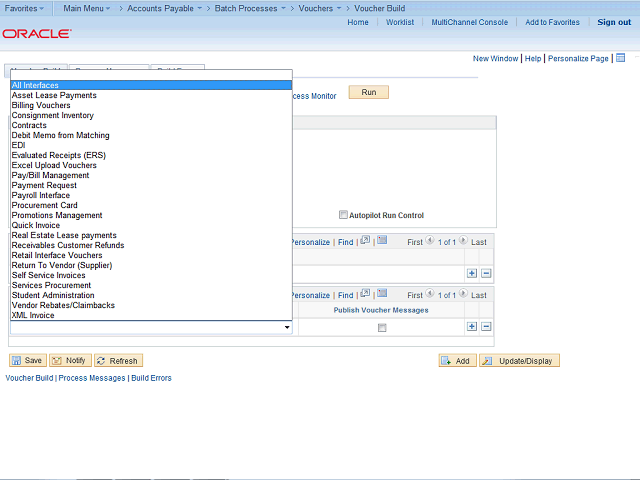The width and height of the screenshot is (640, 480).
Task: Pick Pay/Bill Management option
Action: [151, 175]
